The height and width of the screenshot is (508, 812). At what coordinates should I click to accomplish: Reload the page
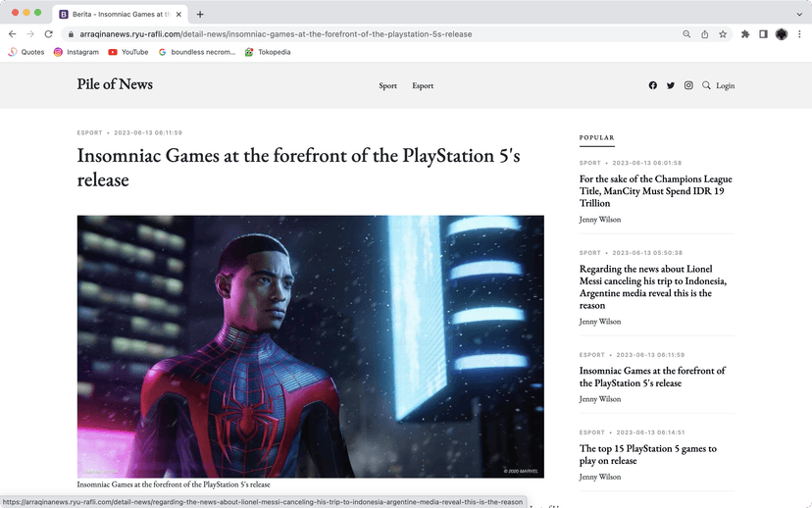point(48,33)
